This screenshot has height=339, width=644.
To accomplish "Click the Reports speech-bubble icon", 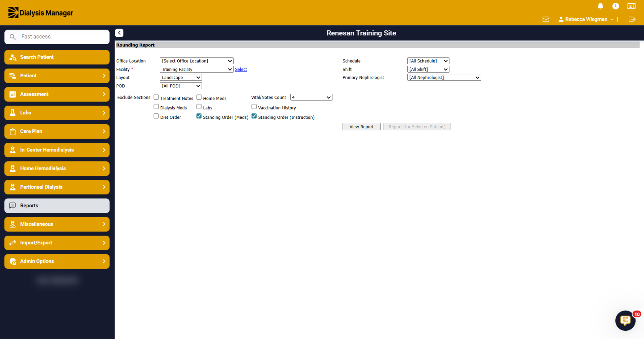I will [13, 205].
